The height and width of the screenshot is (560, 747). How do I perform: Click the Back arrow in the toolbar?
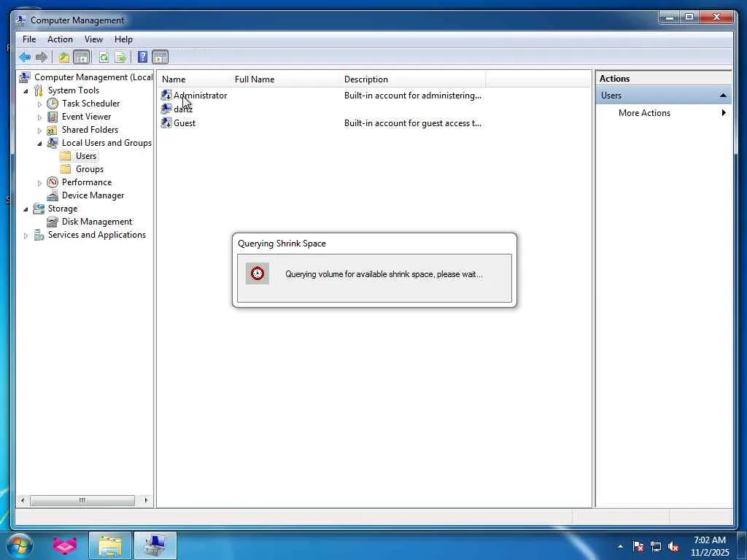25,58
